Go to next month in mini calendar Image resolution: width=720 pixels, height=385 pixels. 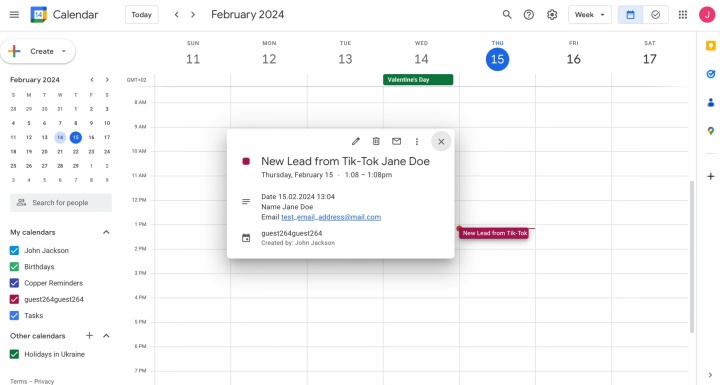point(107,80)
